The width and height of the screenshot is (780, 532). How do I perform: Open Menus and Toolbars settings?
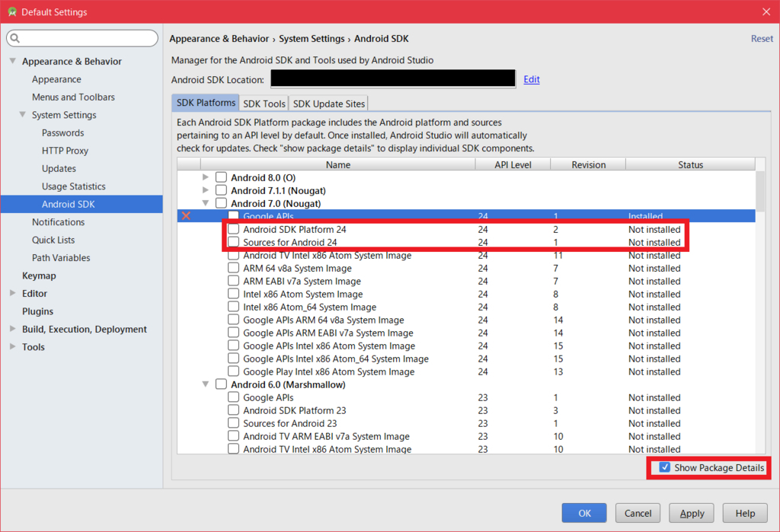coord(74,97)
